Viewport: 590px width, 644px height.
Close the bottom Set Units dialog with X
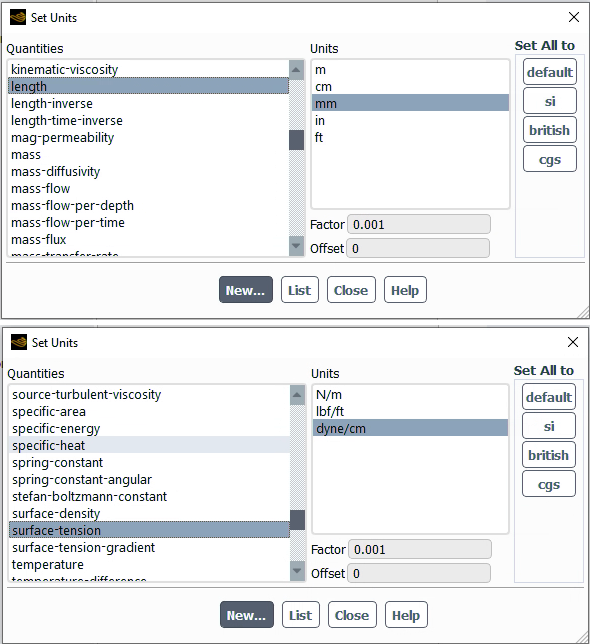[x=573, y=342]
